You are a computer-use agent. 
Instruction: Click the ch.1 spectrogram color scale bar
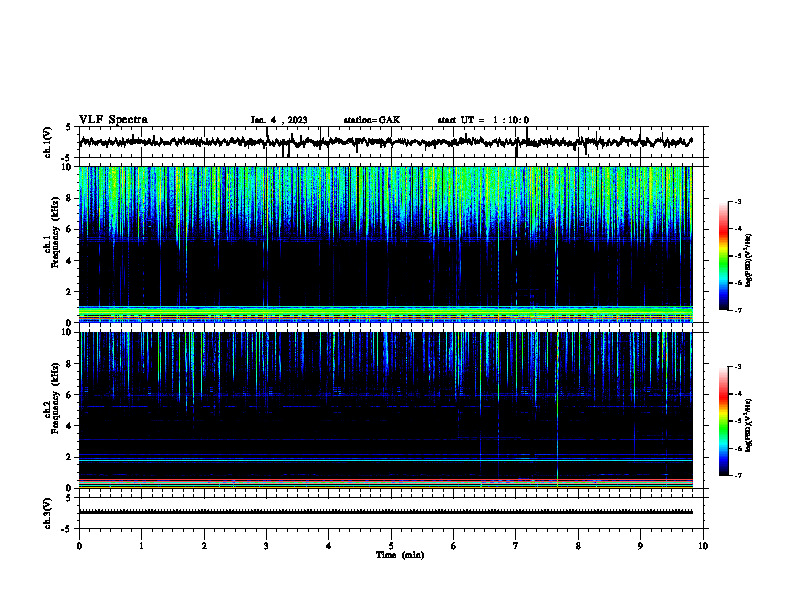pyautogui.click(x=724, y=256)
